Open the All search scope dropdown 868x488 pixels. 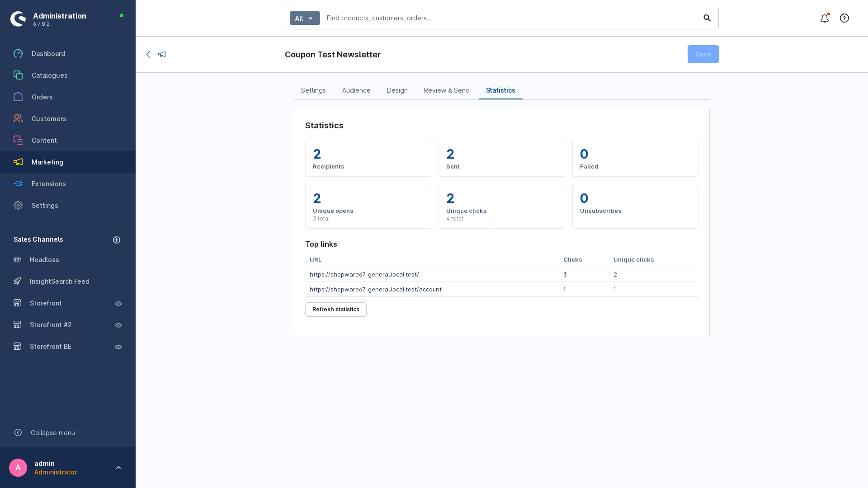(305, 18)
